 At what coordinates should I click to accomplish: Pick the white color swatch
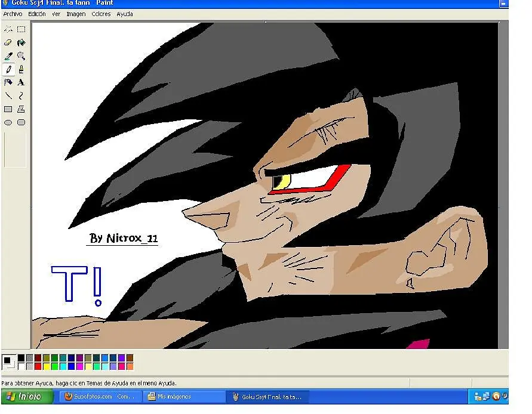click(x=21, y=366)
